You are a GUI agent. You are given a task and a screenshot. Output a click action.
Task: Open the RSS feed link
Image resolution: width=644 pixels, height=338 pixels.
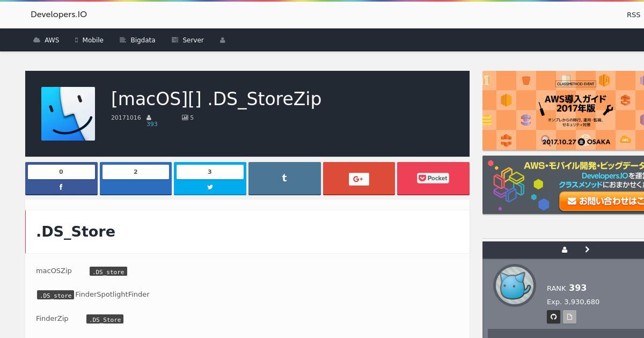633,14
